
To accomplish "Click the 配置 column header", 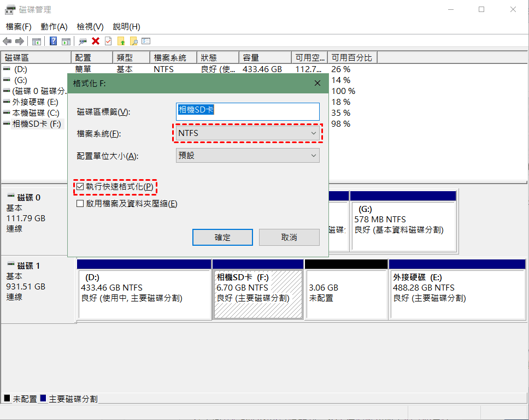I will pyautogui.click(x=92, y=58).
